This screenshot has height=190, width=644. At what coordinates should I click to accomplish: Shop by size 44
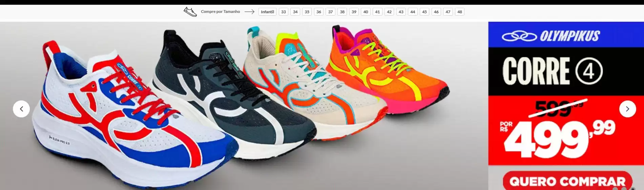(x=413, y=12)
